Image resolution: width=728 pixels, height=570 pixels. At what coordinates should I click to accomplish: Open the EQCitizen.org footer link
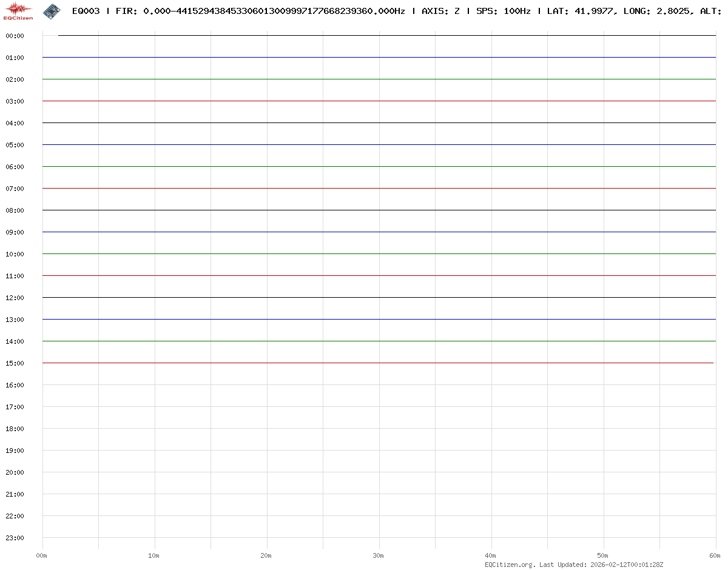[510, 565]
